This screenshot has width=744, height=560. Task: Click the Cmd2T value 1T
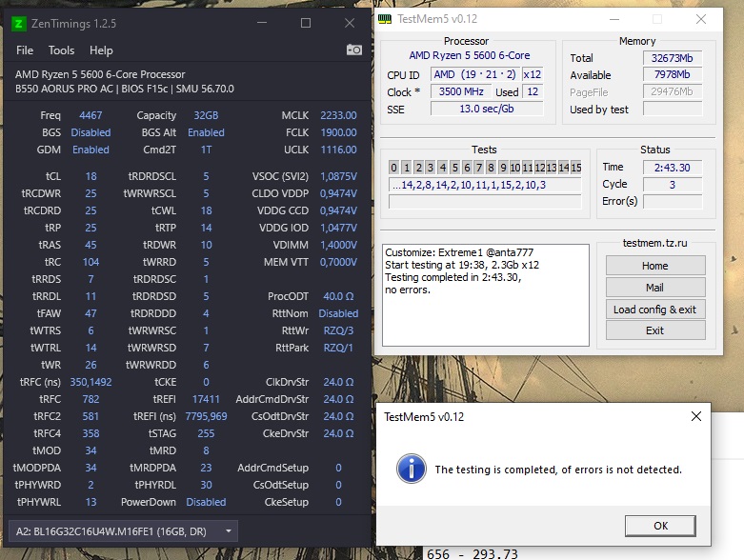click(206, 150)
